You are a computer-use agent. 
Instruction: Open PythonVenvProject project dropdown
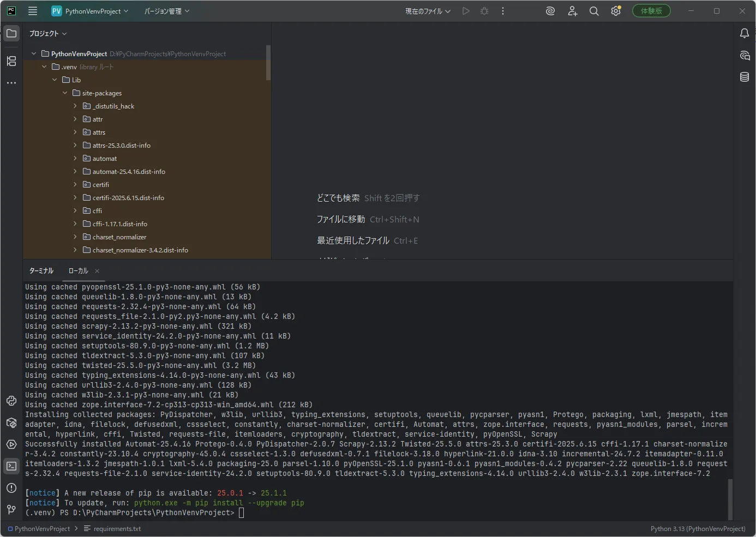tap(90, 11)
